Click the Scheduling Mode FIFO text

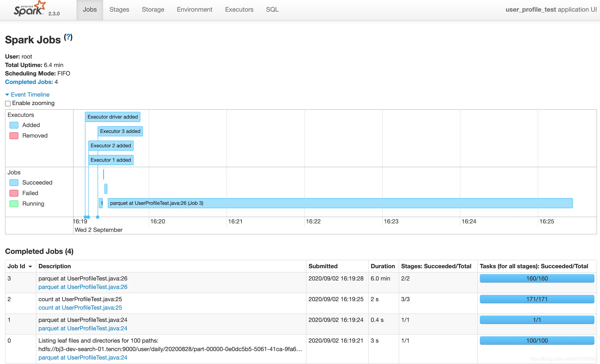point(38,74)
